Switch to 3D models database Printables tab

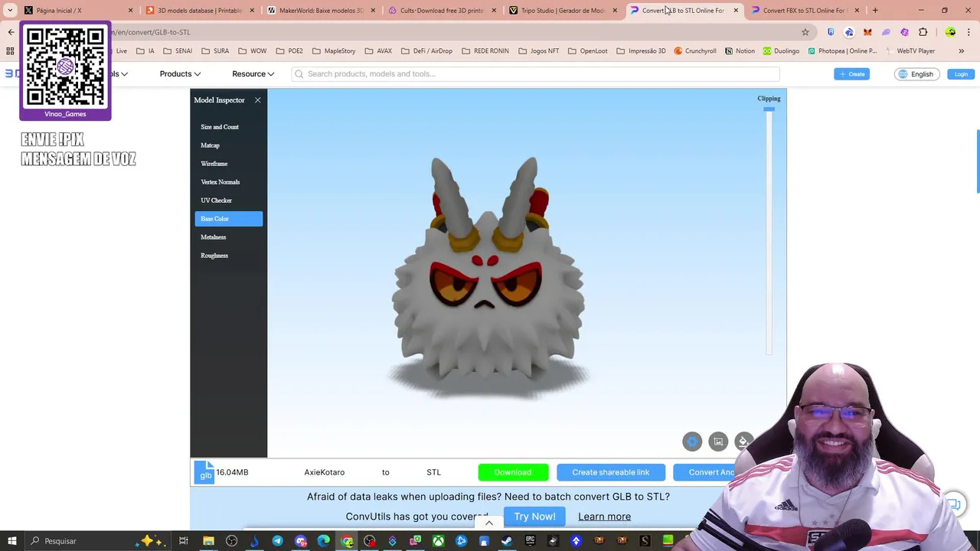pos(199,11)
